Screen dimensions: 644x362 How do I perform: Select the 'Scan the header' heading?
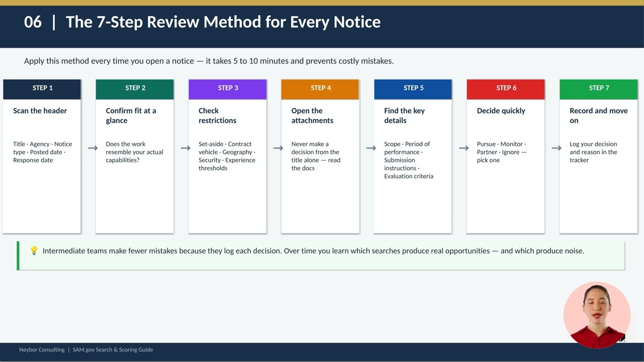pos(40,111)
